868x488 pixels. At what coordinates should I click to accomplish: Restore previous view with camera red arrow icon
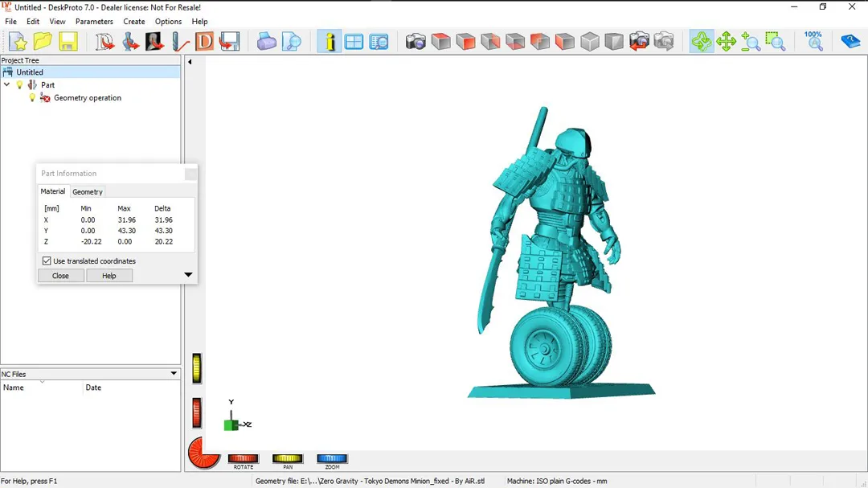point(639,42)
